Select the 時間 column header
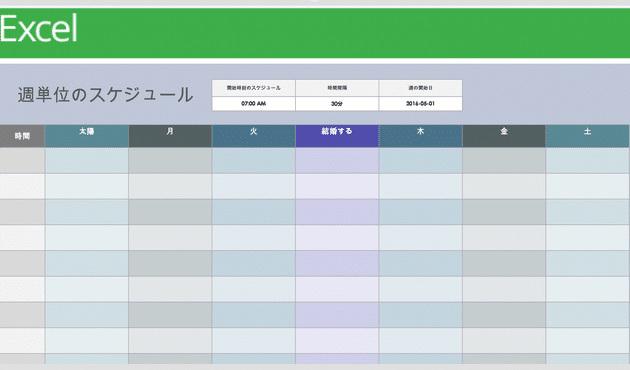 tap(22, 136)
